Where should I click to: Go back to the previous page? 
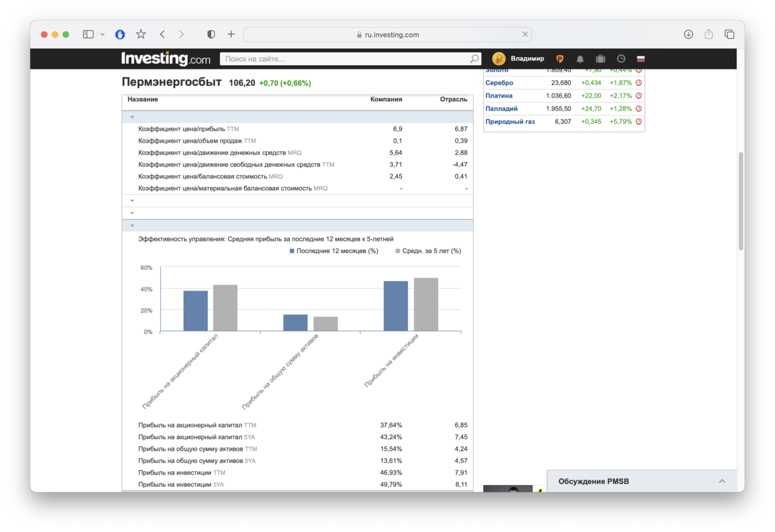(x=162, y=34)
